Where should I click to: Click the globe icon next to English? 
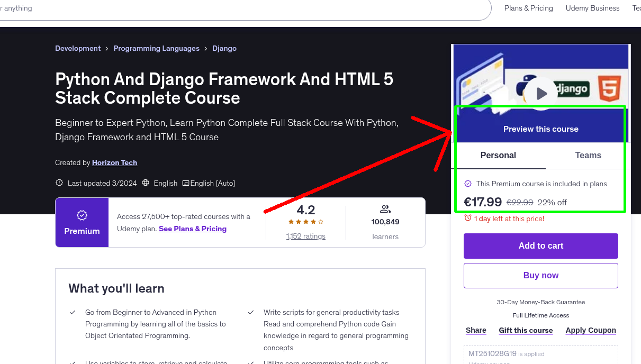[x=146, y=183]
